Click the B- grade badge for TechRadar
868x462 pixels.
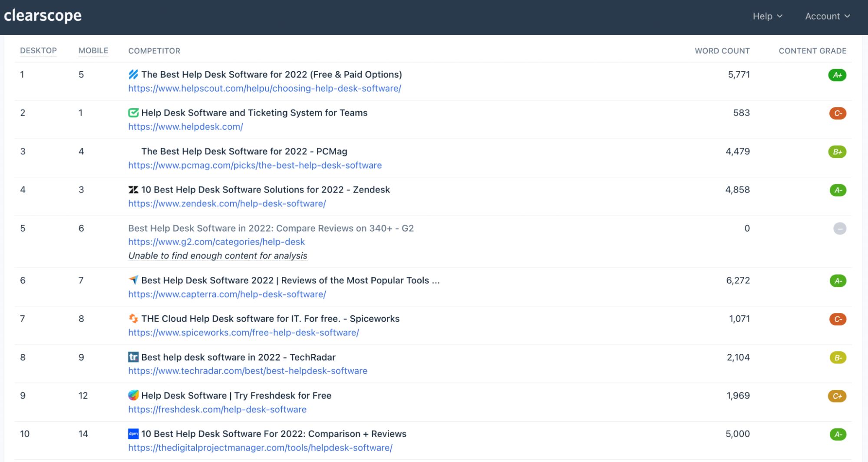pyautogui.click(x=838, y=358)
